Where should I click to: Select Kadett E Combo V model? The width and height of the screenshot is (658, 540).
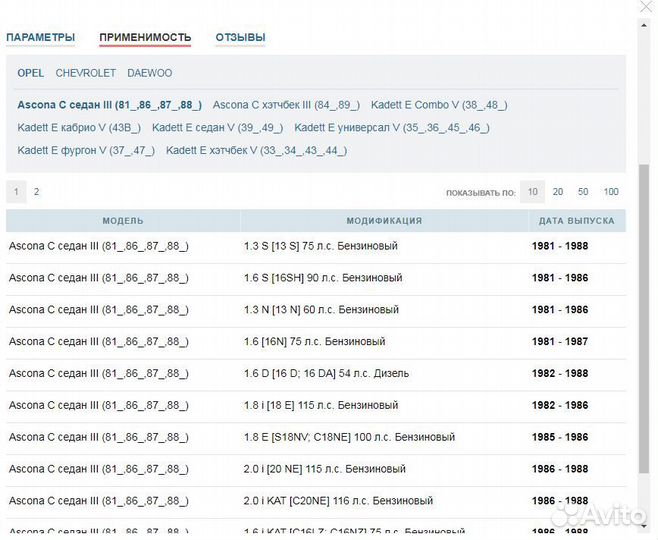click(x=439, y=105)
